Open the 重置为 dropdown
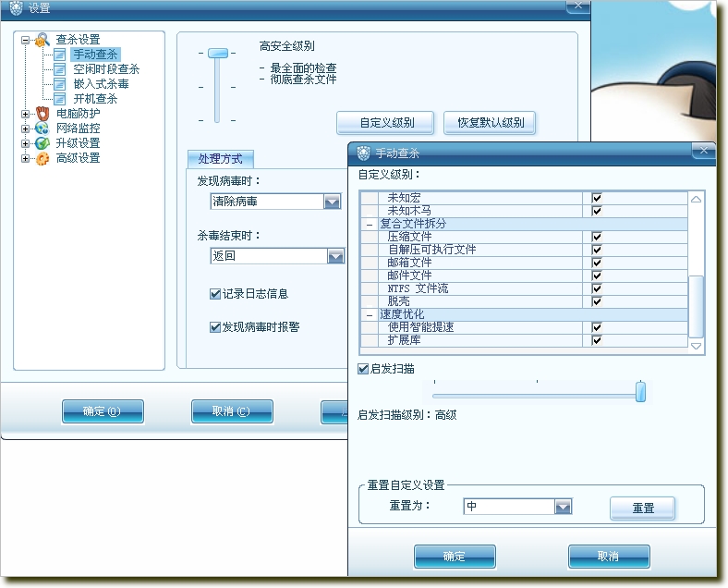Image resolution: width=728 pixels, height=588 pixels. coord(563,507)
